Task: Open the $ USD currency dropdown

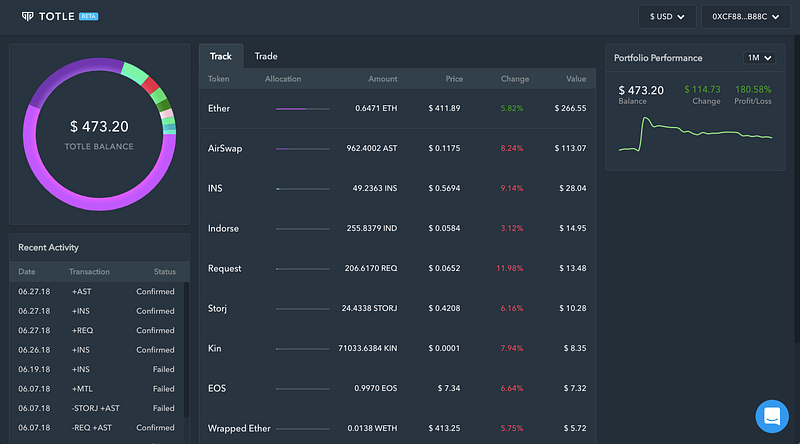Action: 667,17
